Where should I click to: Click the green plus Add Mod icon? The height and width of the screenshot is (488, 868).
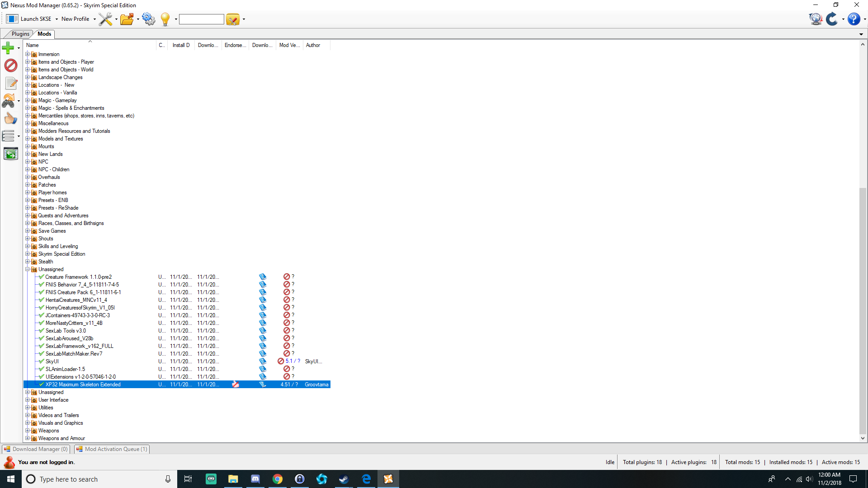pos(8,47)
